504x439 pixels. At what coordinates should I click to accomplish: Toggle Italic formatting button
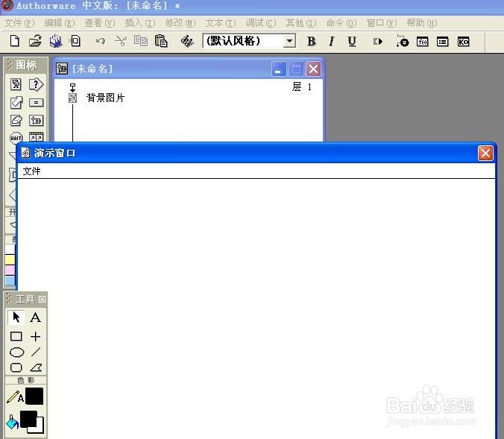click(x=331, y=41)
